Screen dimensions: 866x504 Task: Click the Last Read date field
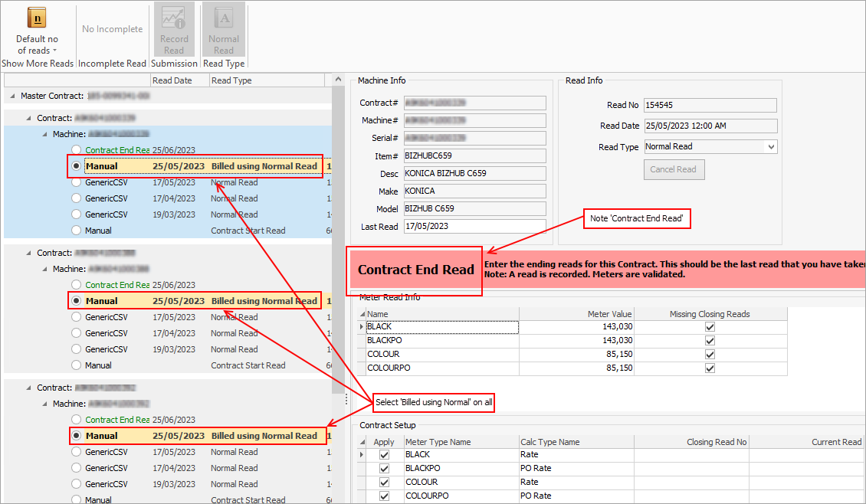pyautogui.click(x=474, y=227)
